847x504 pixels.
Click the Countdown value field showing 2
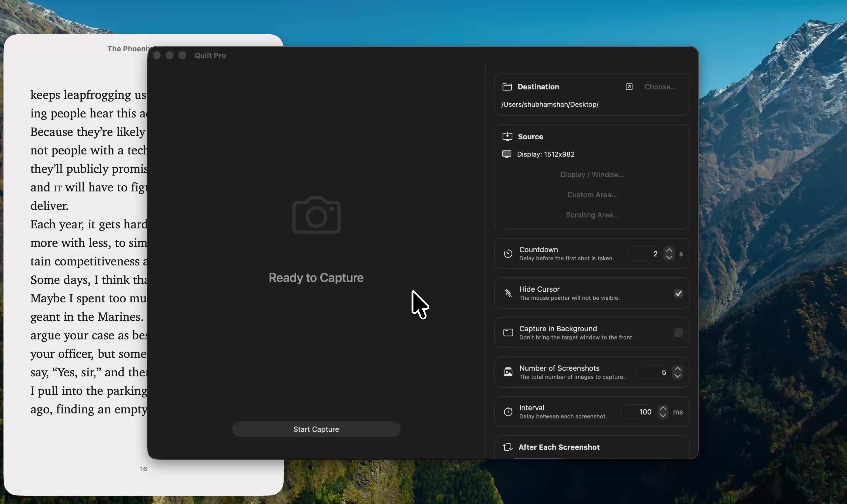(x=645, y=254)
